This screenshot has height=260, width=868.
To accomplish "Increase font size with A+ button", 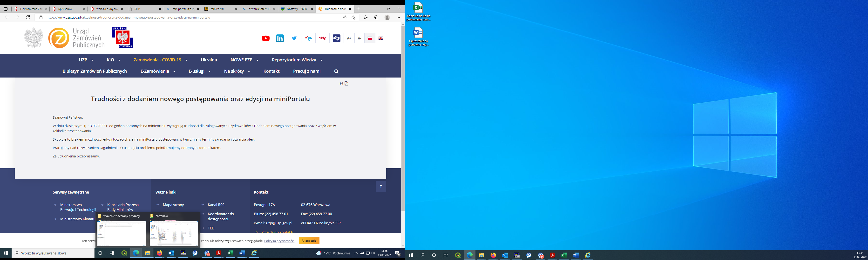I will pos(349,38).
